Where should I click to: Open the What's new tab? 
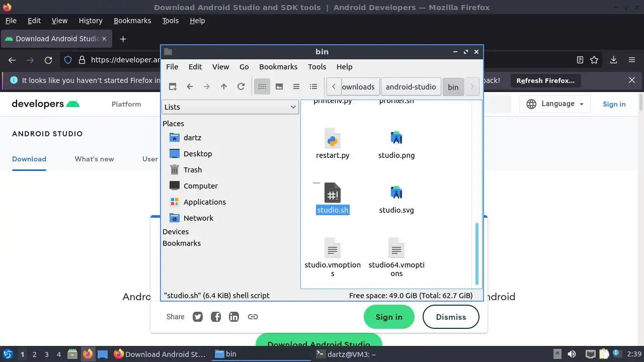pyautogui.click(x=94, y=159)
